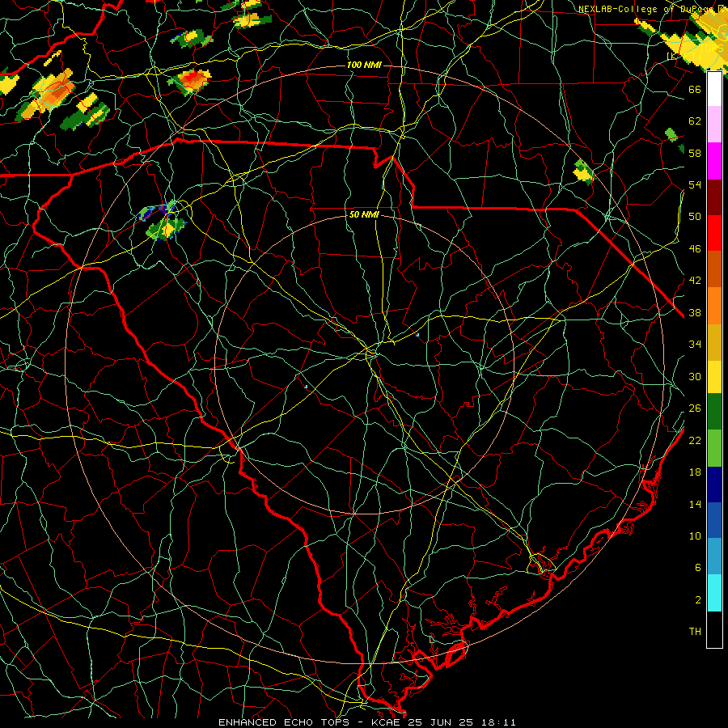The width and height of the screenshot is (728, 728).
Task: Select the light green swatch between 22 and 26
Action: pyautogui.click(x=714, y=448)
